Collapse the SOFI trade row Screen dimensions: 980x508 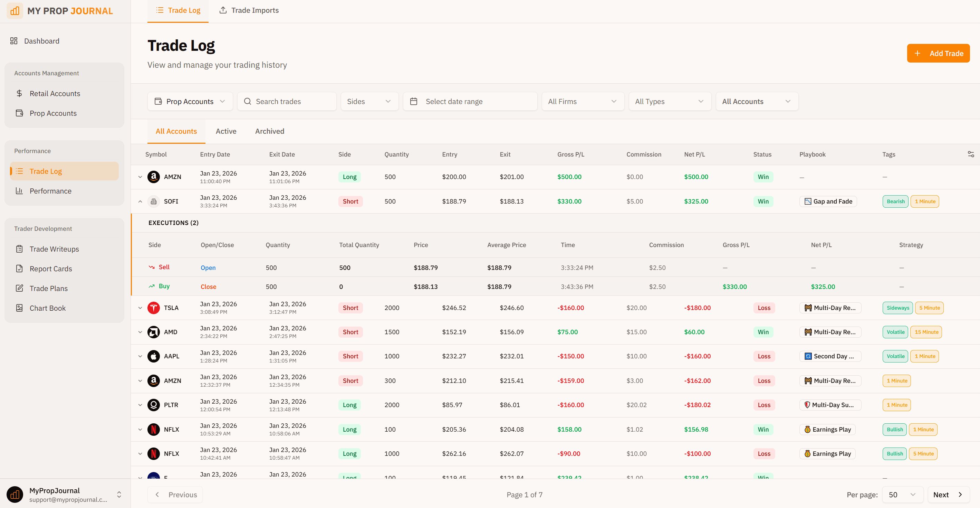click(x=140, y=201)
